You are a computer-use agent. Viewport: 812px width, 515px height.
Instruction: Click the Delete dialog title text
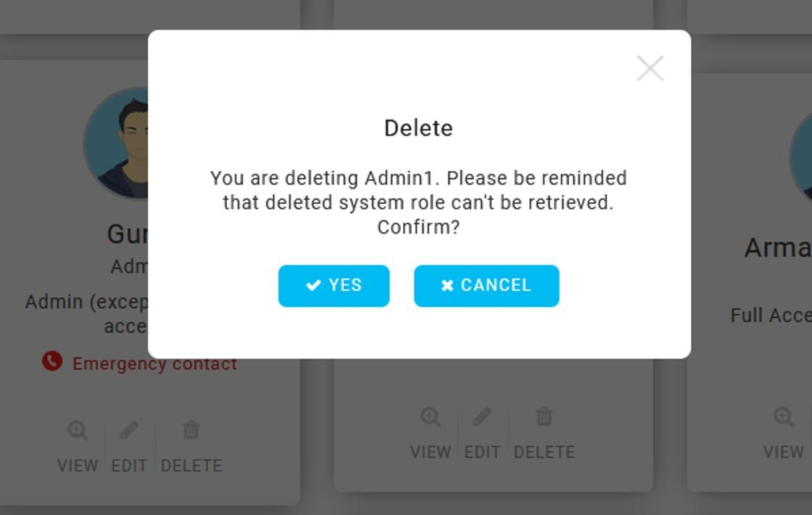tap(418, 128)
